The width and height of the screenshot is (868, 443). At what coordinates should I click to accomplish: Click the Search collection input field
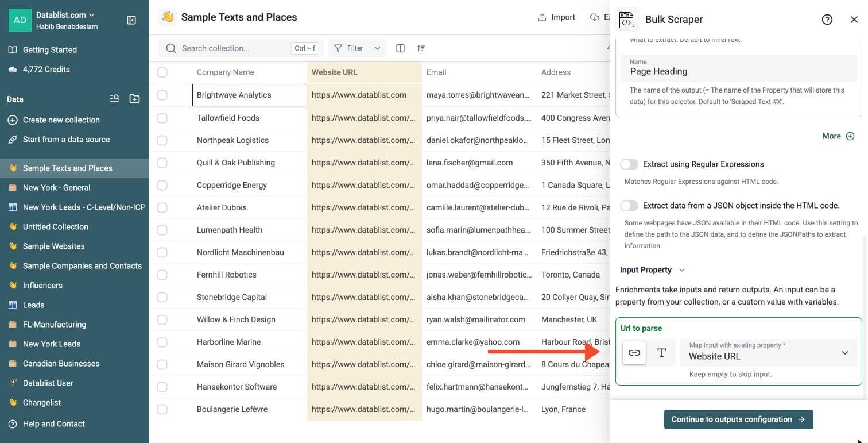(x=241, y=48)
